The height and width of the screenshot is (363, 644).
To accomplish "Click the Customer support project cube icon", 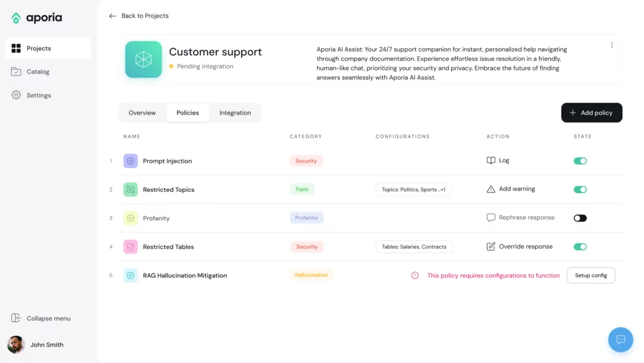I will (x=143, y=60).
